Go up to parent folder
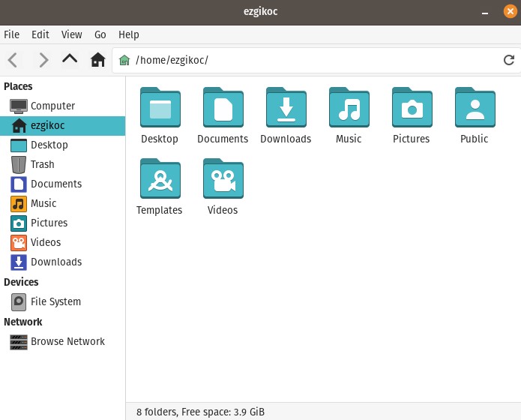 tap(70, 59)
